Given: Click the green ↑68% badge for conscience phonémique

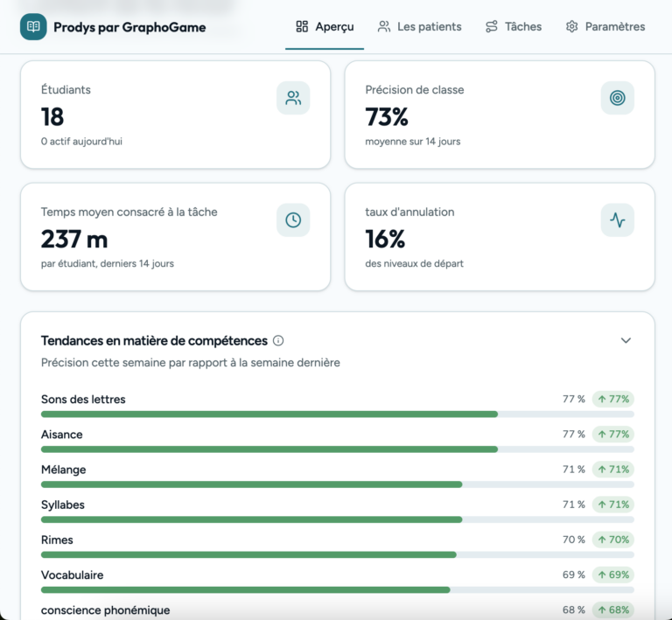Looking at the screenshot, I should [x=612, y=610].
